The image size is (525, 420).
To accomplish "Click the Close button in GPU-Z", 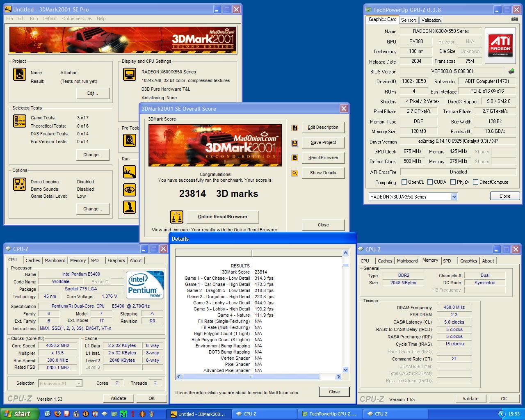I will 505,196.
